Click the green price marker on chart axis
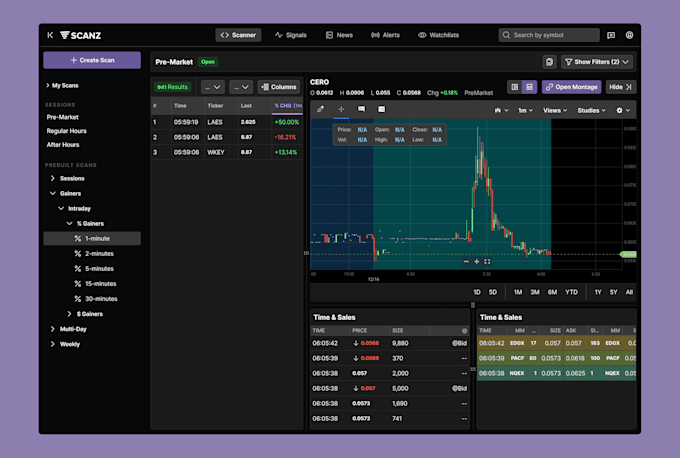The height and width of the screenshot is (458, 680). (x=628, y=255)
